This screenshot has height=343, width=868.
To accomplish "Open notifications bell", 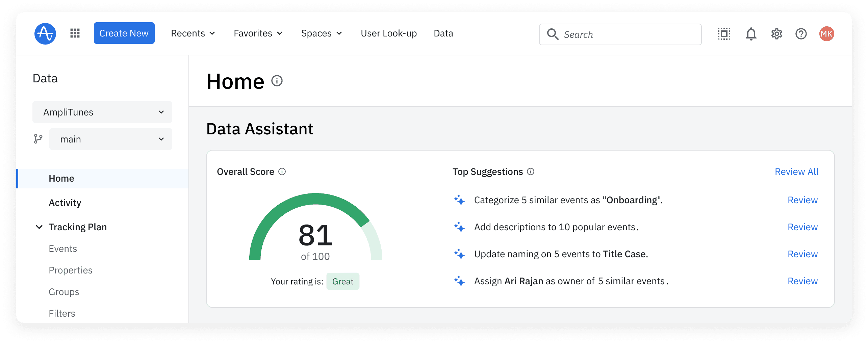I will (x=751, y=34).
